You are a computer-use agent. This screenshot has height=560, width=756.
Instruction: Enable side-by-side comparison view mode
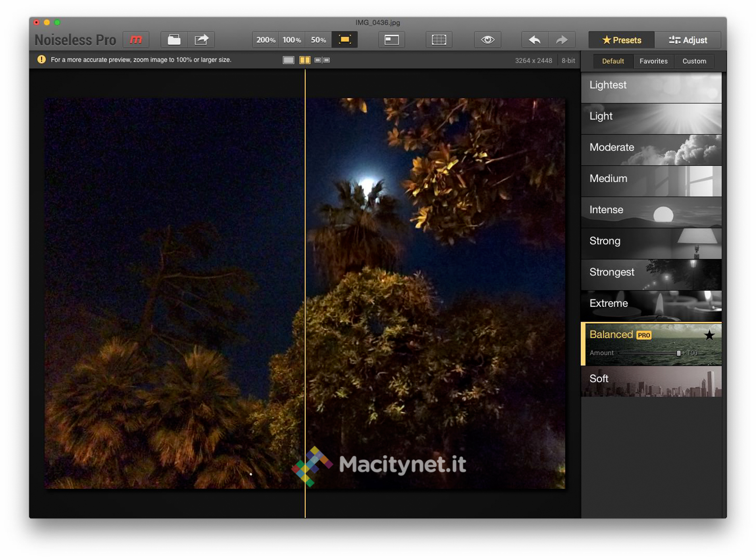[322, 60]
